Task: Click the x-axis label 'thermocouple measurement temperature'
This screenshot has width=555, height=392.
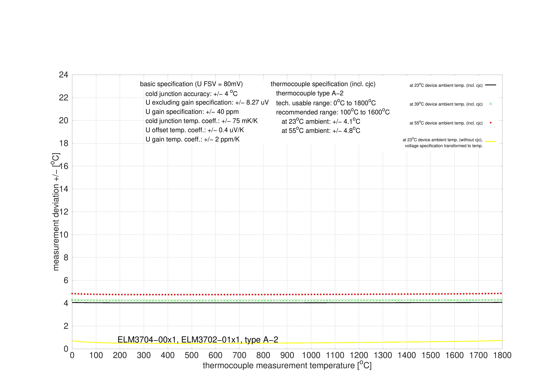Action: click(279, 366)
